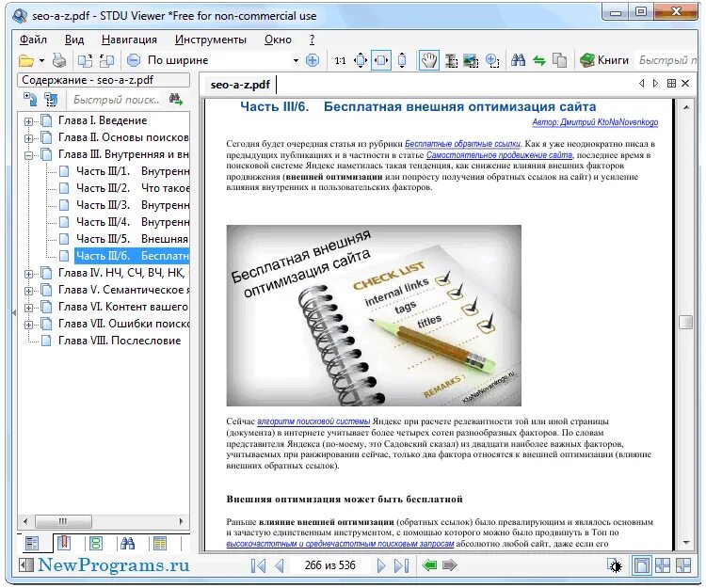Show the tab list grid icon

point(671,83)
